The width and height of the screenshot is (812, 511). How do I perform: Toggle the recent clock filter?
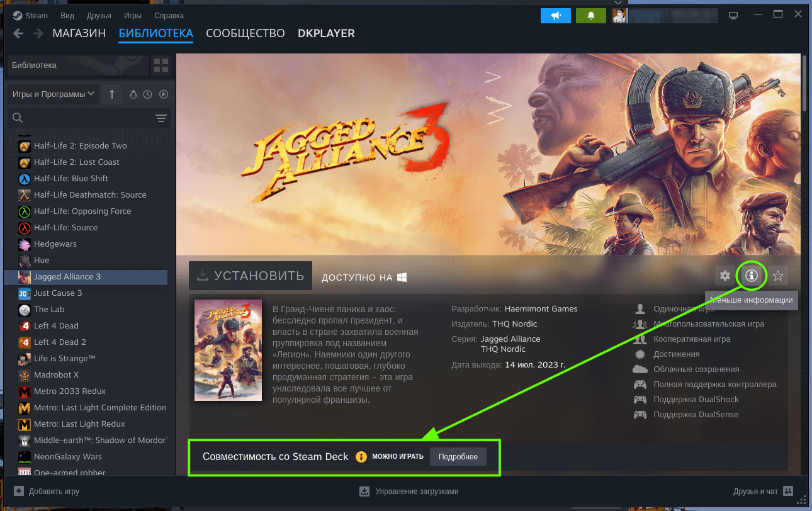click(x=148, y=94)
